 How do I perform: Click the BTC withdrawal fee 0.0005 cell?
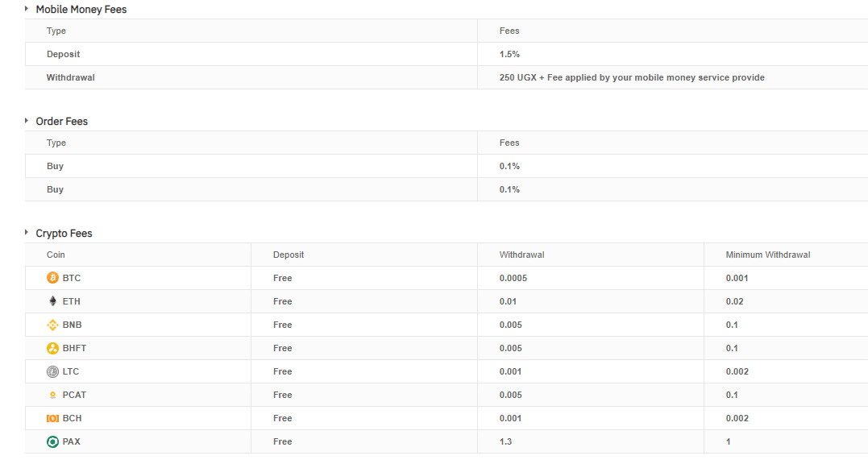[x=591, y=278]
